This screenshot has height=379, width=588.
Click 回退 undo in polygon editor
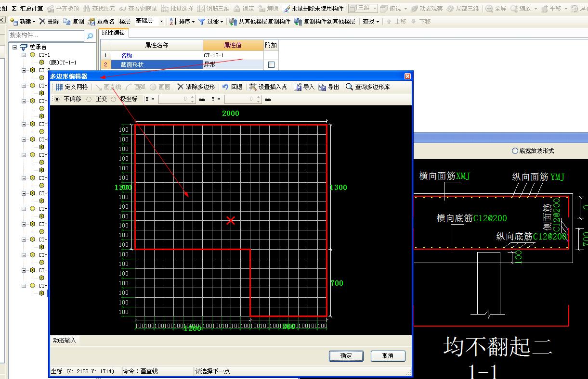tap(232, 87)
